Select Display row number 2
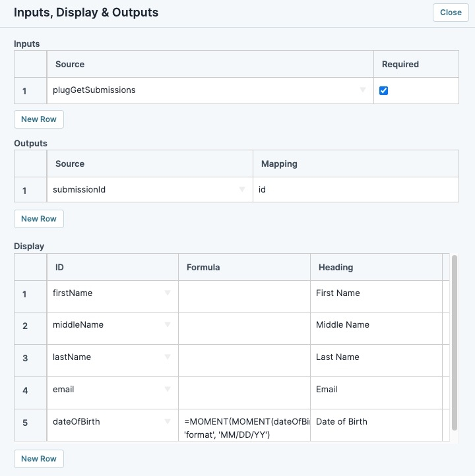The image size is (475, 476). tap(30, 328)
